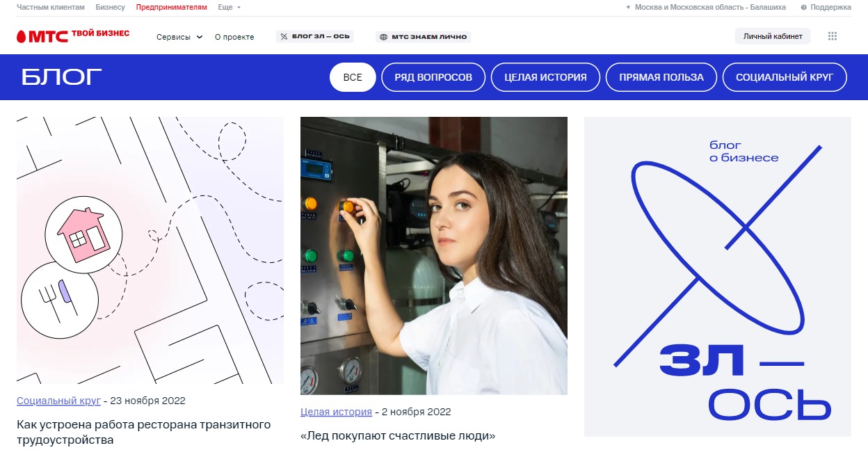868x466 pixels.
Task: Open article about ресторана транзитного трудоустройства
Action: 143,432
